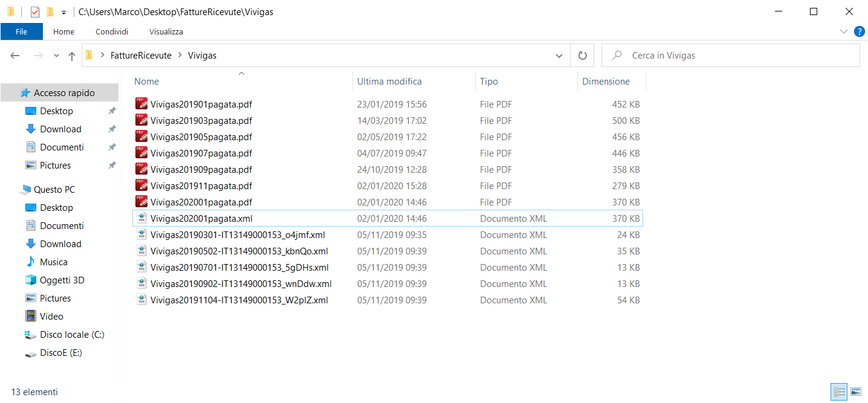The width and height of the screenshot is (868, 403).
Task: Open the Visualizza ribbon tab
Action: pos(166,31)
